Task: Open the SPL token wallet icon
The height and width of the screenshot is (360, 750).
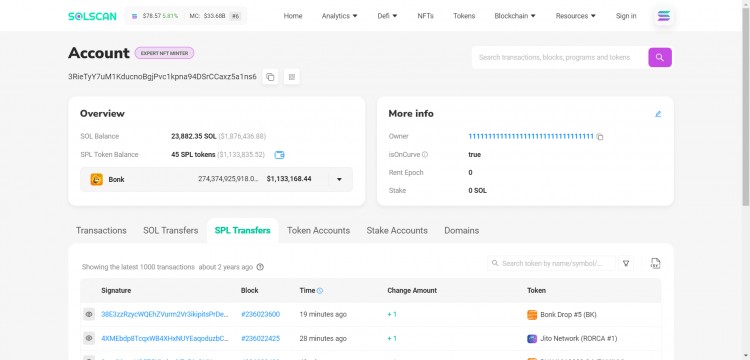Action: tap(279, 155)
